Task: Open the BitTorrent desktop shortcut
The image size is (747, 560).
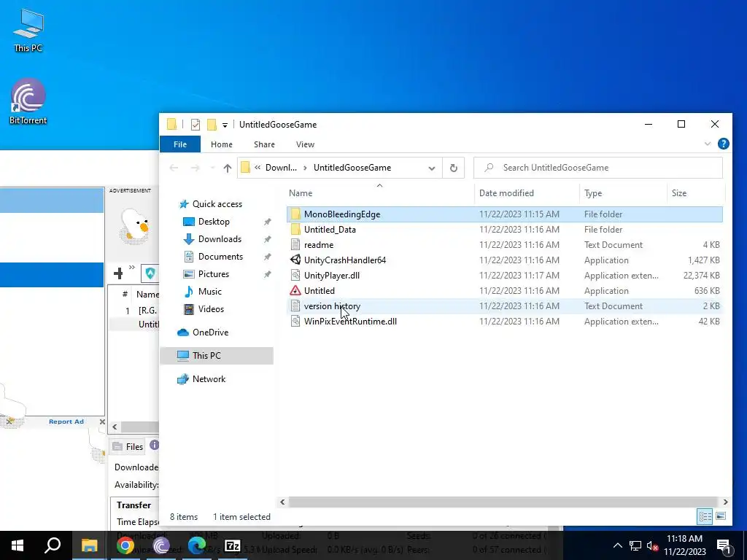Action: [x=28, y=101]
